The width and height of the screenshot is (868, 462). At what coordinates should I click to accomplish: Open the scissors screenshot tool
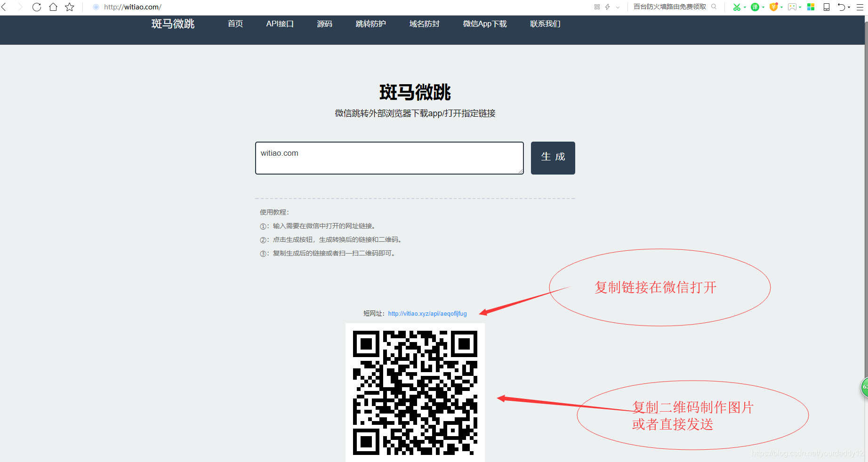click(x=737, y=7)
